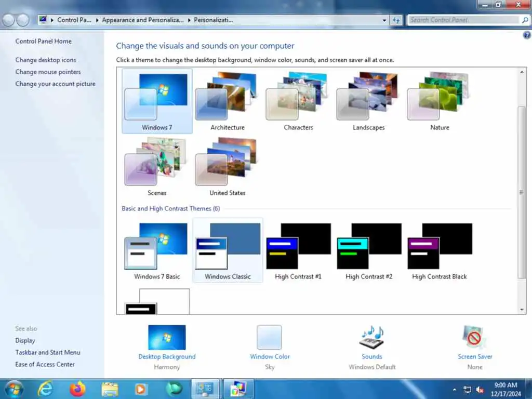Click the Control Panel icon in address bar

pos(43,20)
